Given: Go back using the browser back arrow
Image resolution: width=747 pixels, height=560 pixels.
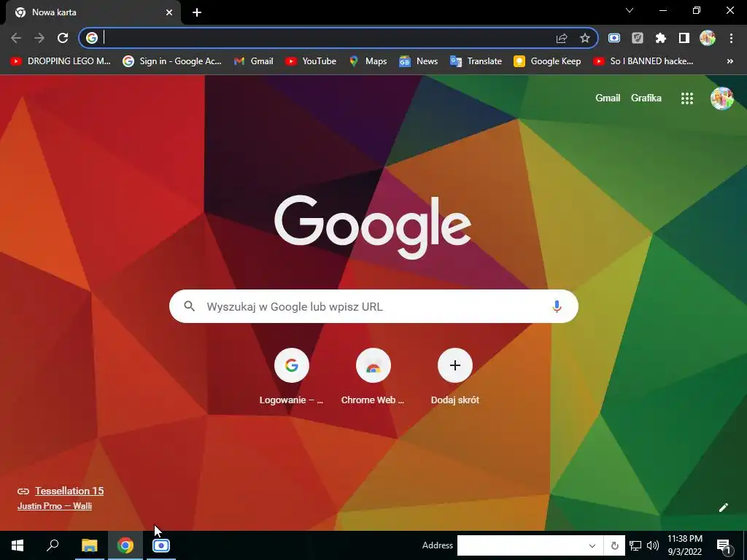Looking at the screenshot, I should pyautogui.click(x=16, y=38).
